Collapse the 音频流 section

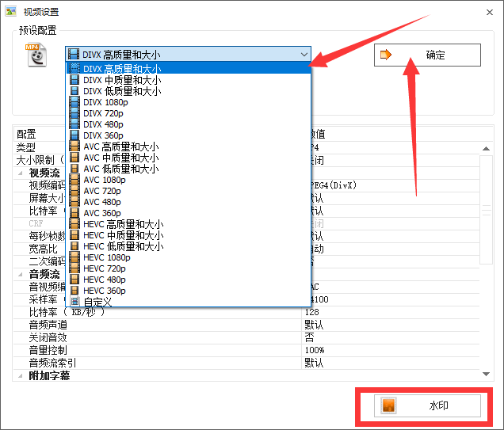point(21,274)
